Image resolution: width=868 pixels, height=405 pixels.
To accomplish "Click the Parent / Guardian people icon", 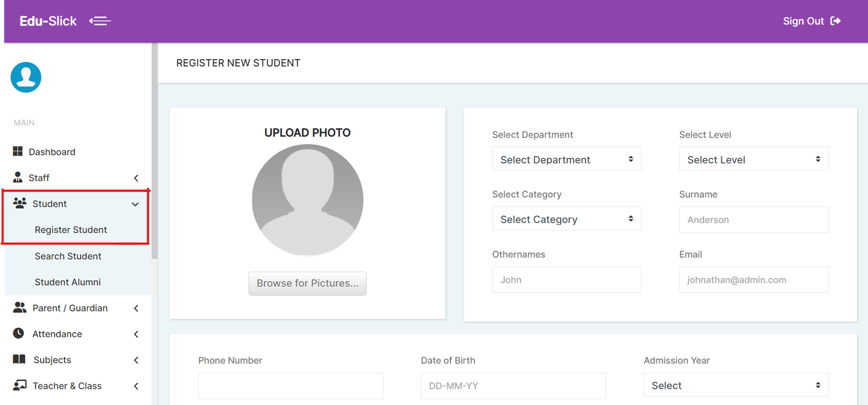I will 20,307.
